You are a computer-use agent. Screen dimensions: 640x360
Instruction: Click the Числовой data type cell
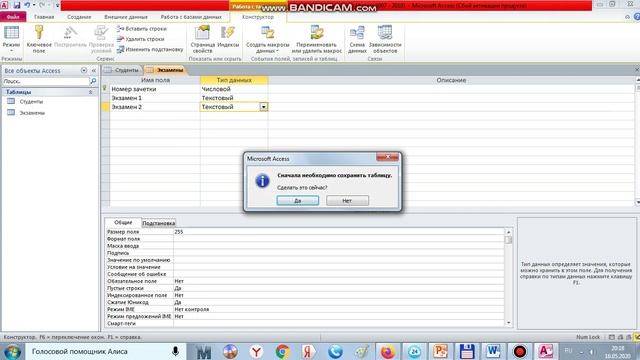pos(234,89)
